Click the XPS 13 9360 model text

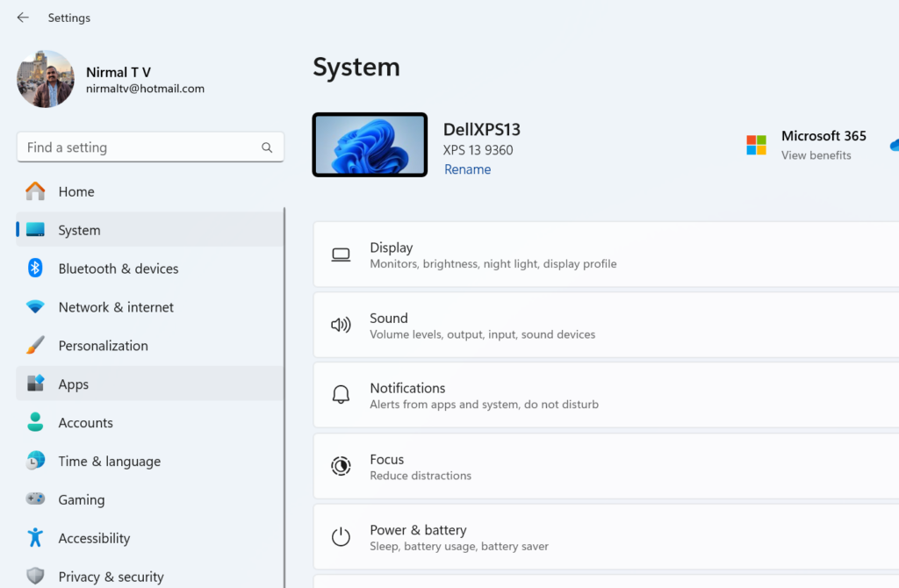478,150
